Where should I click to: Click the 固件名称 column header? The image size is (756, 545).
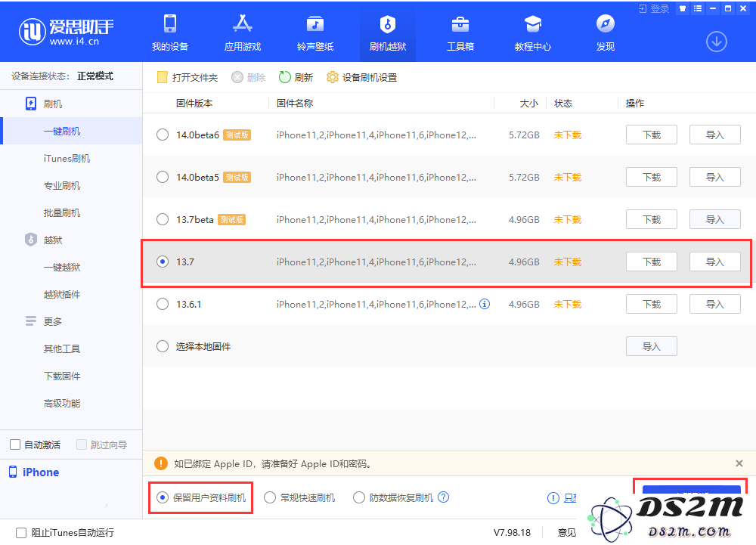(295, 103)
